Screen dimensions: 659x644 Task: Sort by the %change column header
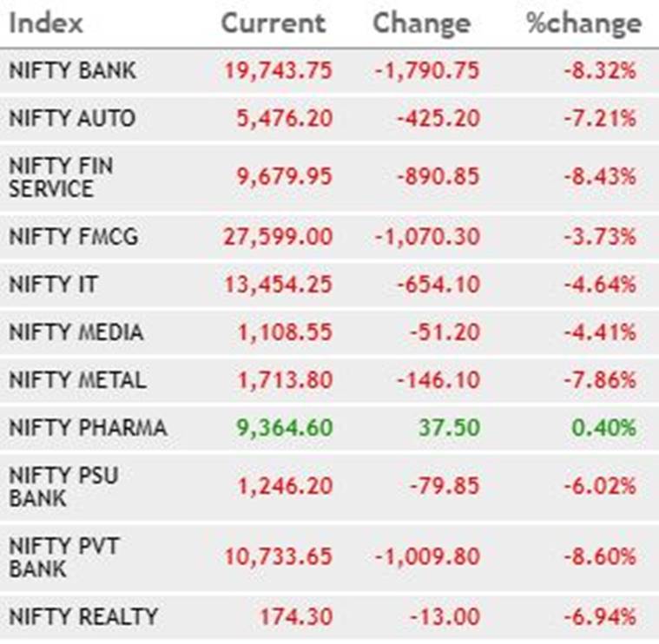click(583, 23)
